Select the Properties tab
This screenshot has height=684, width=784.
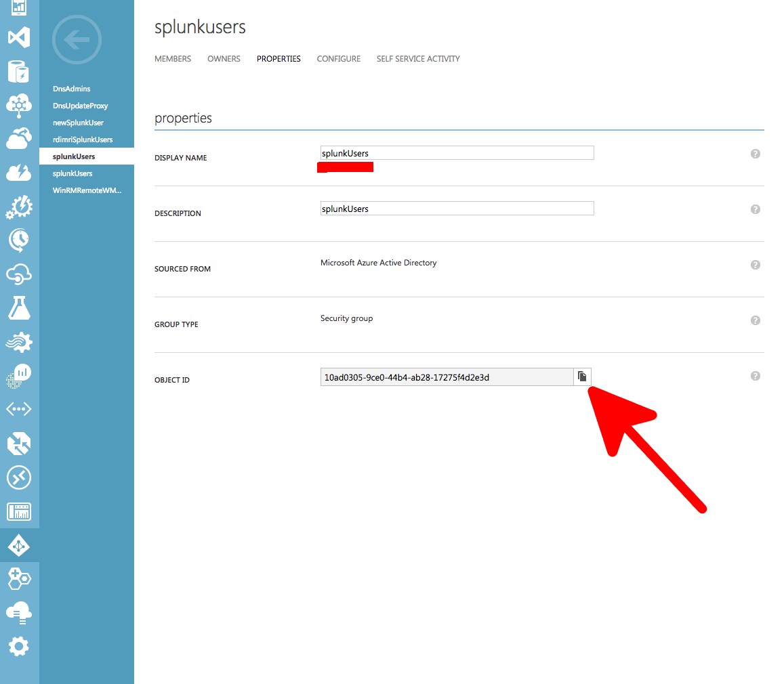pyautogui.click(x=278, y=59)
